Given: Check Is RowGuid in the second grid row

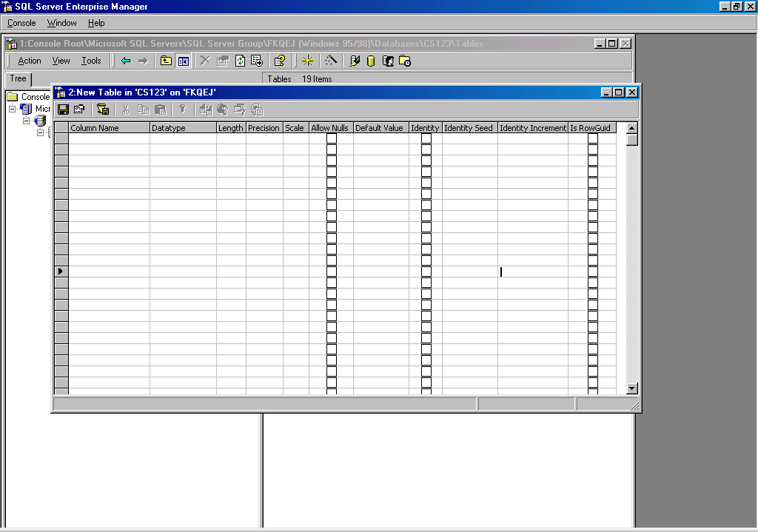Looking at the screenshot, I should 593,149.
